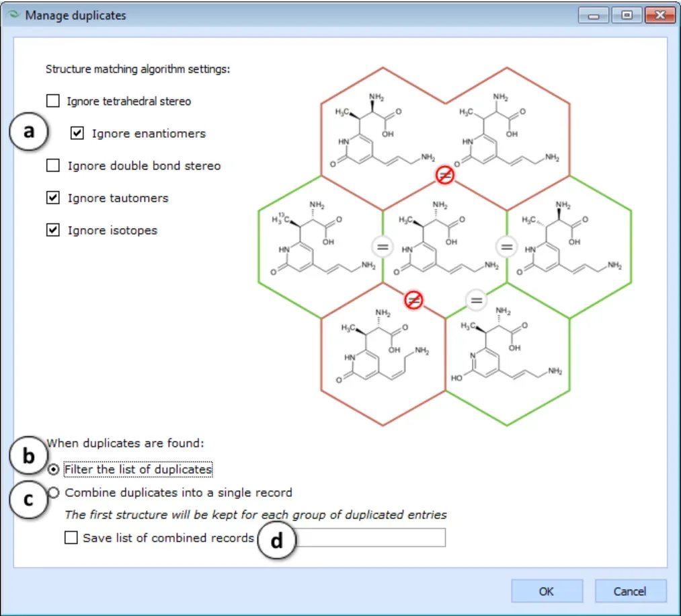Click the lower red not-equal icon
The width and height of the screenshot is (681, 616).
[x=413, y=300]
